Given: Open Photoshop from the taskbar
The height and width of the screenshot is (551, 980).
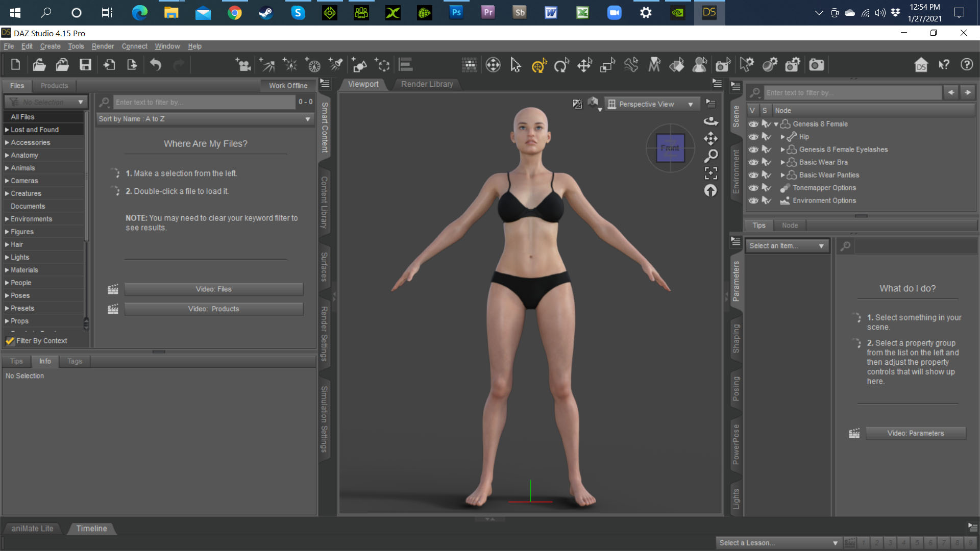Looking at the screenshot, I should (456, 12).
